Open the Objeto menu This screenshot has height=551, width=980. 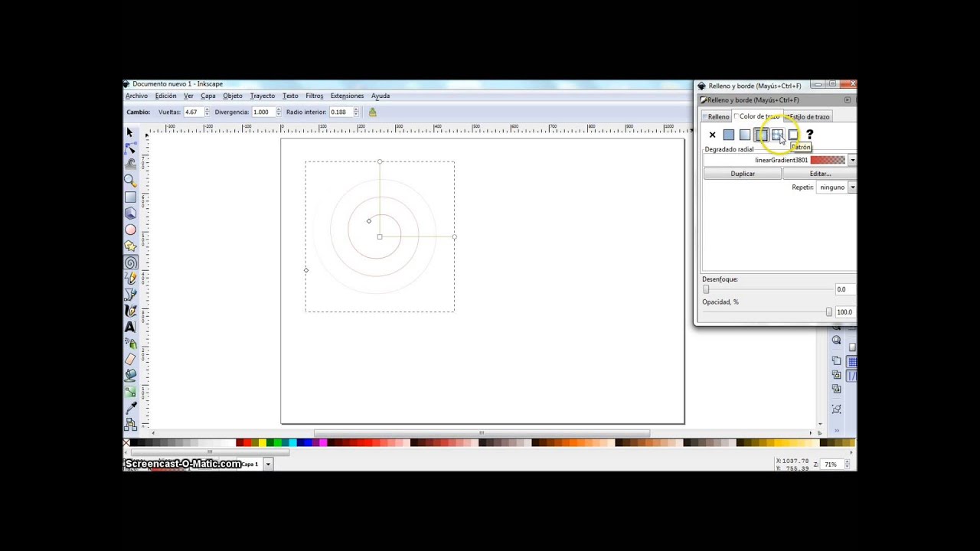click(x=233, y=96)
